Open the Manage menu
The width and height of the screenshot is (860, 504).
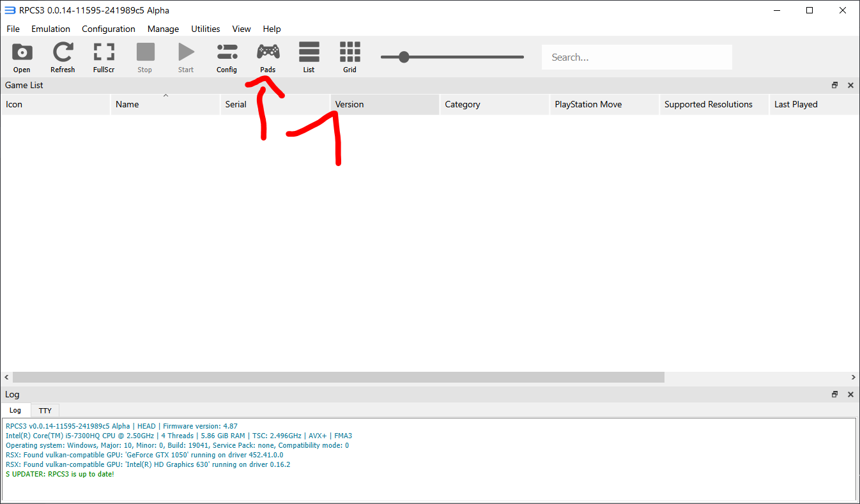click(x=163, y=29)
